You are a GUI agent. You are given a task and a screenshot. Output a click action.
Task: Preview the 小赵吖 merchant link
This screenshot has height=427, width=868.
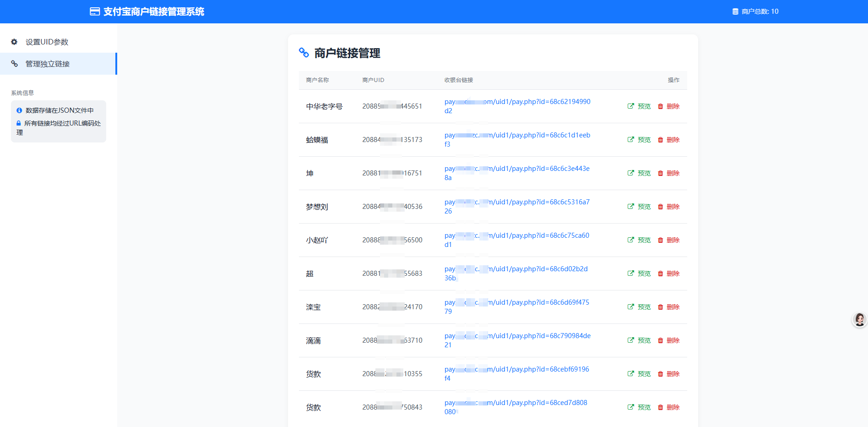[x=639, y=240]
